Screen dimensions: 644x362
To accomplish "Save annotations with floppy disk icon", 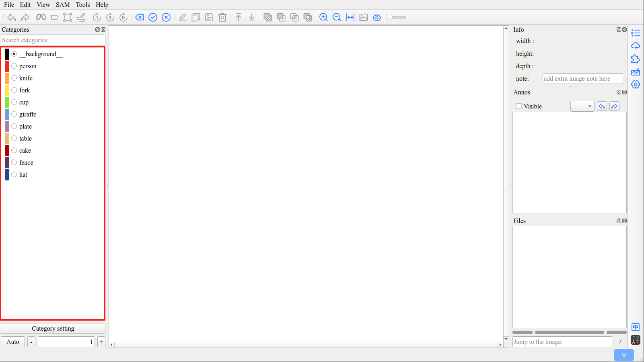I will coord(209,17).
